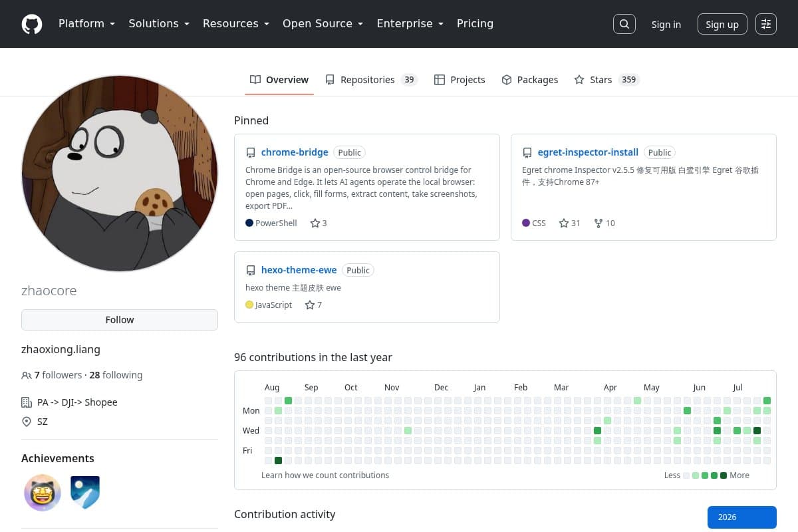Click the lightest legend square beside Less
Screen dimensions: 798x532
(686, 475)
